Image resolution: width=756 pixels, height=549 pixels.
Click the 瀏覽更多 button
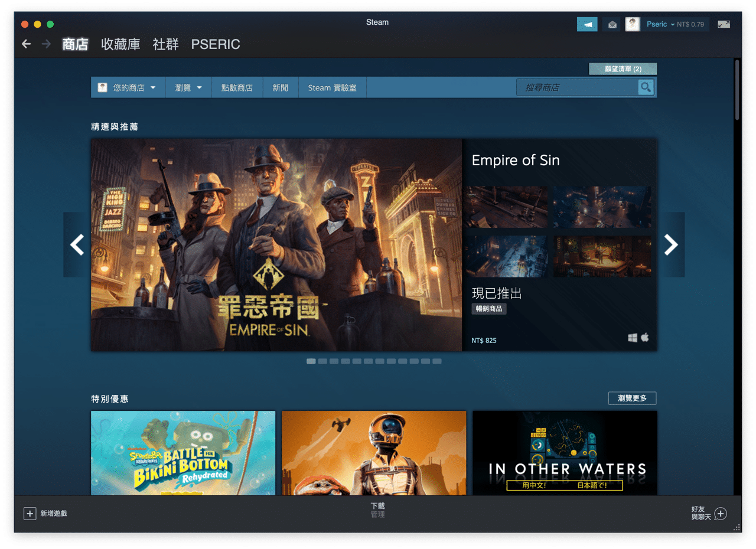632,398
